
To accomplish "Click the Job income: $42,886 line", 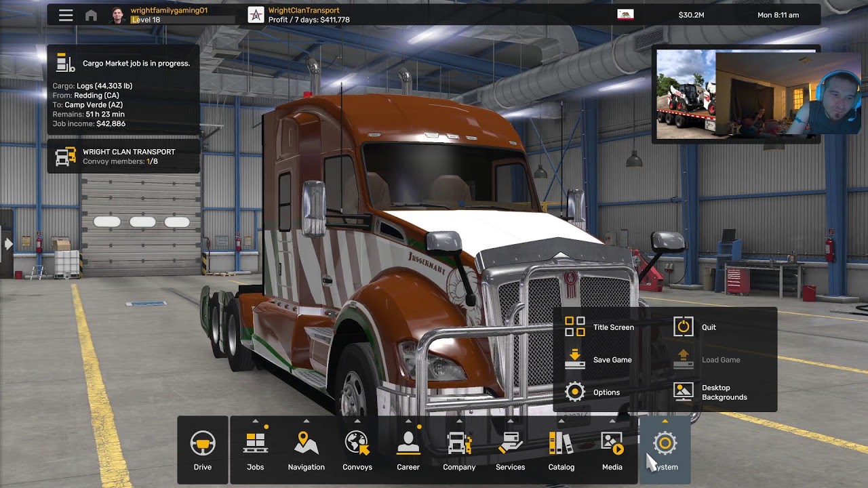I will (x=89, y=124).
